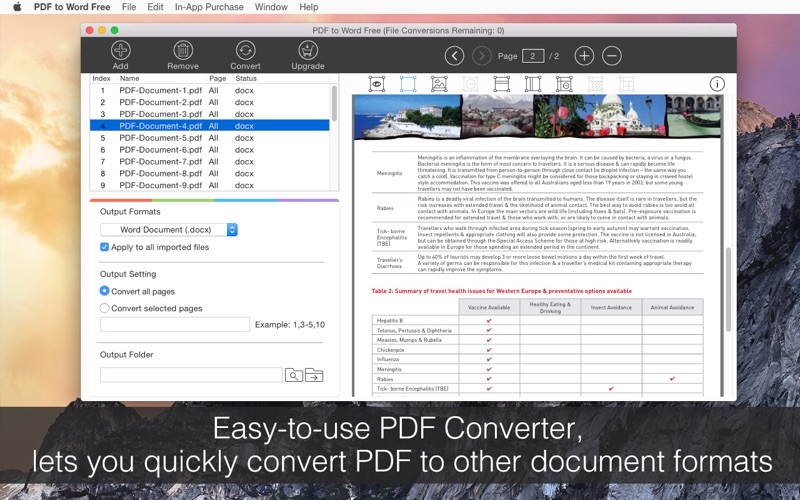Screen dimensions: 800x500
Task: Open the File menu
Action: (129, 7)
